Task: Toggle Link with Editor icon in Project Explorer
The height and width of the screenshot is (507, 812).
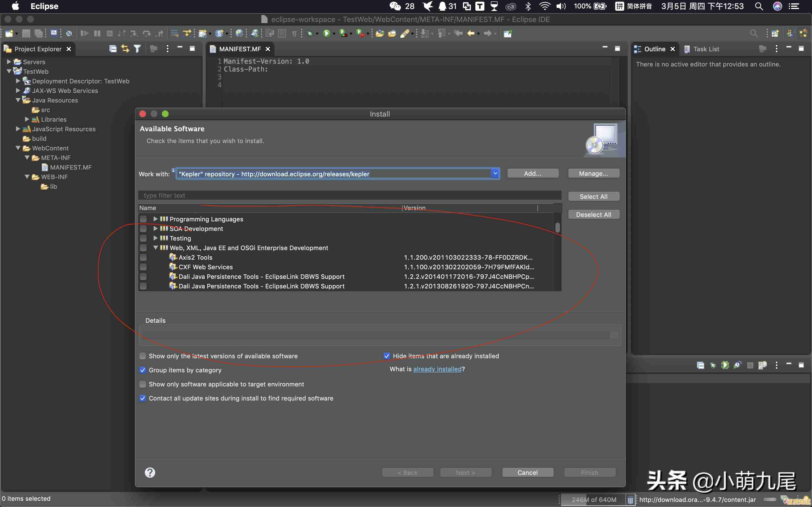Action: 125,49
